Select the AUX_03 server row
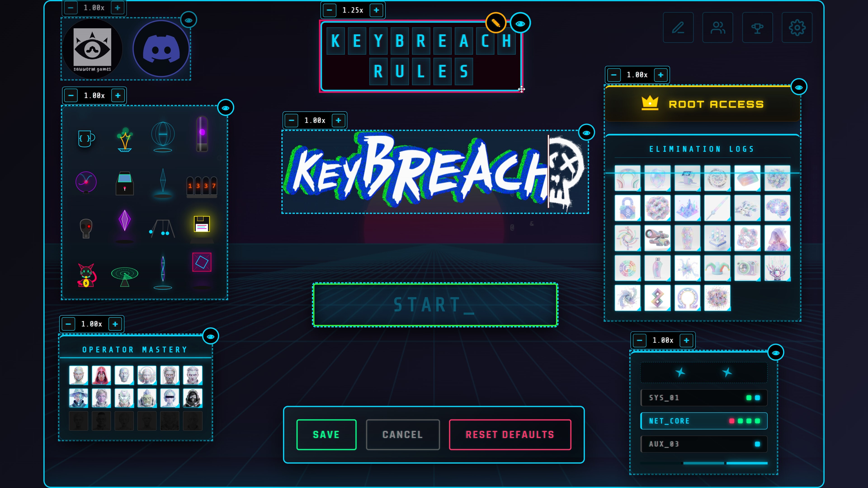The width and height of the screenshot is (868, 488). (704, 444)
